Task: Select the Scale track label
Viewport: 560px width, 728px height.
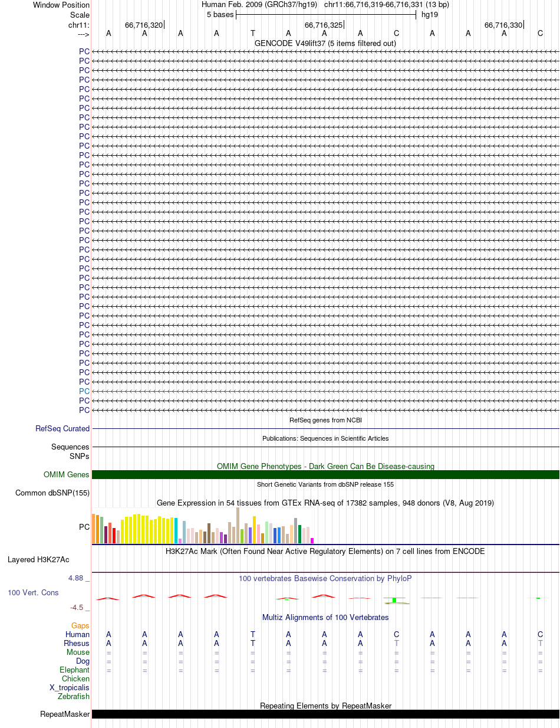Action: [x=80, y=15]
